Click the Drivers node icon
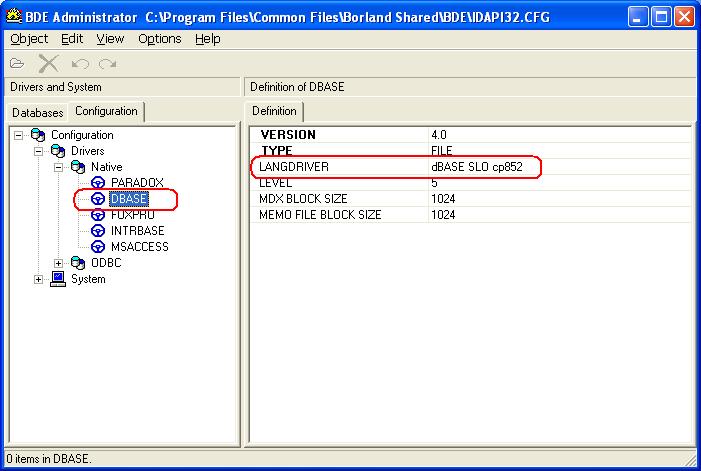 point(58,151)
